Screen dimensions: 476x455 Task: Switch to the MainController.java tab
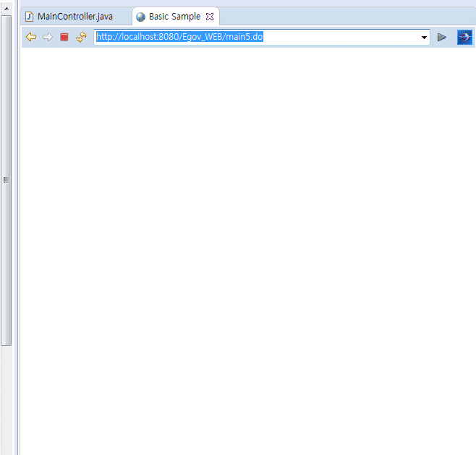[x=75, y=17]
